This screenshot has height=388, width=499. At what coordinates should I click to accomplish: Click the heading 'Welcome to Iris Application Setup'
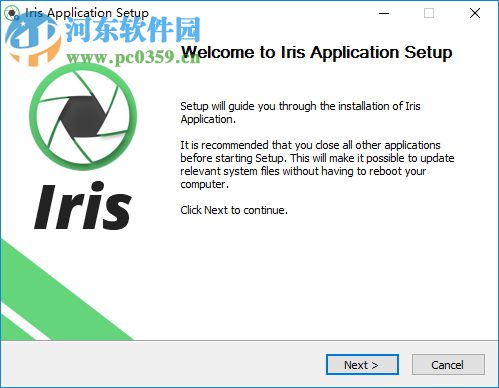pyautogui.click(x=316, y=52)
